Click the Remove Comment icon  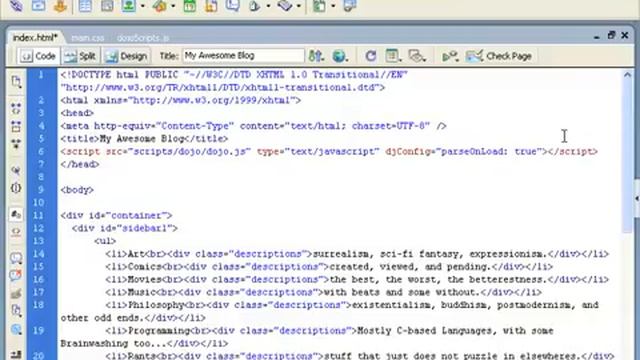[16, 276]
